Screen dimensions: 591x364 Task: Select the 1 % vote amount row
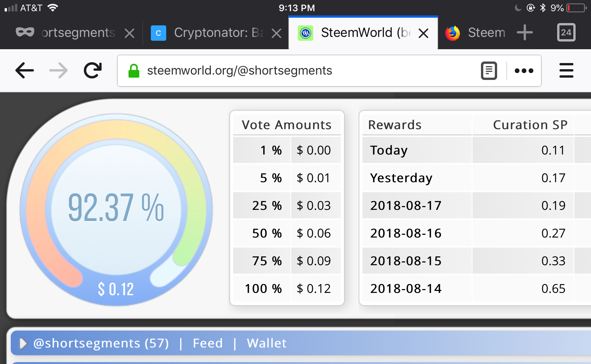[287, 150]
